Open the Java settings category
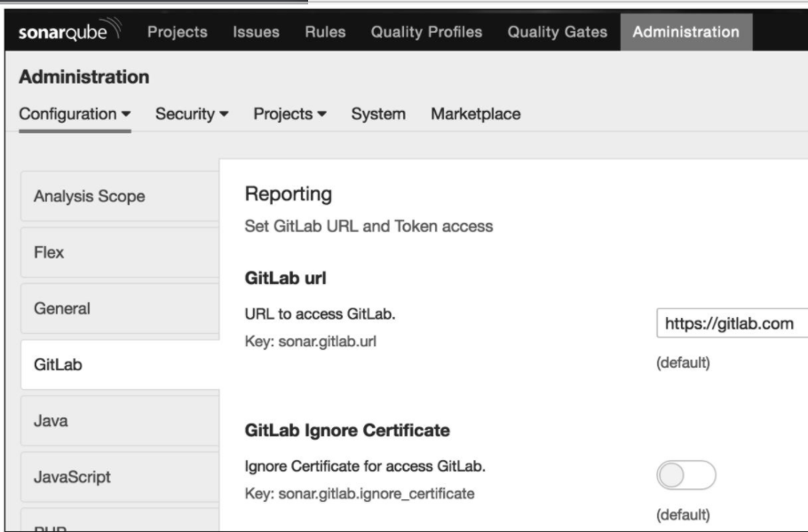 pyautogui.click(x=121, y=421)
